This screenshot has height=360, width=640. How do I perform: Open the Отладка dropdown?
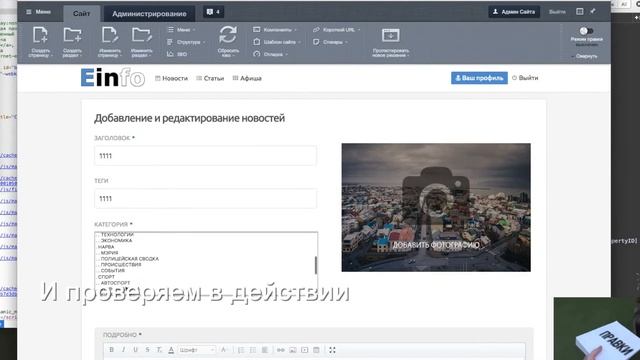[x=270, y=54]
